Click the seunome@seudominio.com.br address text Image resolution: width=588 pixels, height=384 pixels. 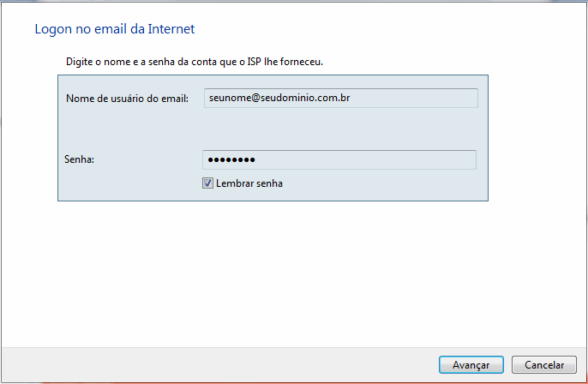[279, 98]
